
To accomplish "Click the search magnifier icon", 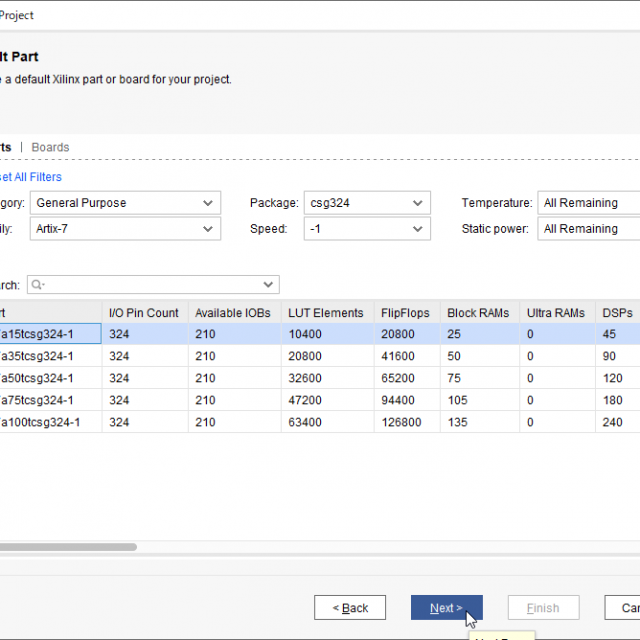I will click(38, 285).
